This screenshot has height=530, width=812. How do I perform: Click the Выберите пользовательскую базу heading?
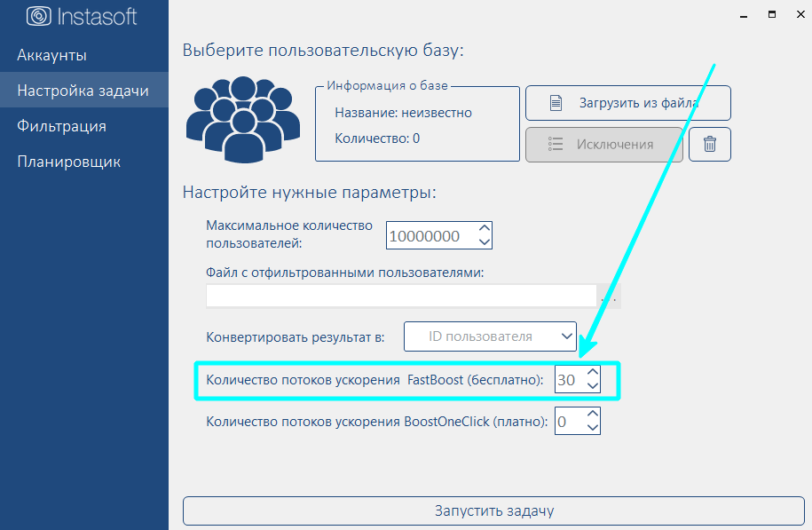(323, 51)
